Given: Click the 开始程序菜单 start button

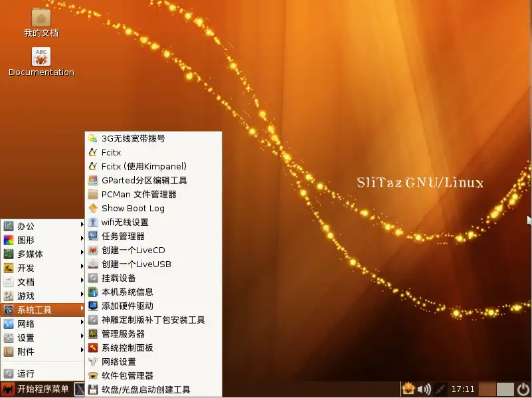Looking at the screenshot, I should click(36, 389).
